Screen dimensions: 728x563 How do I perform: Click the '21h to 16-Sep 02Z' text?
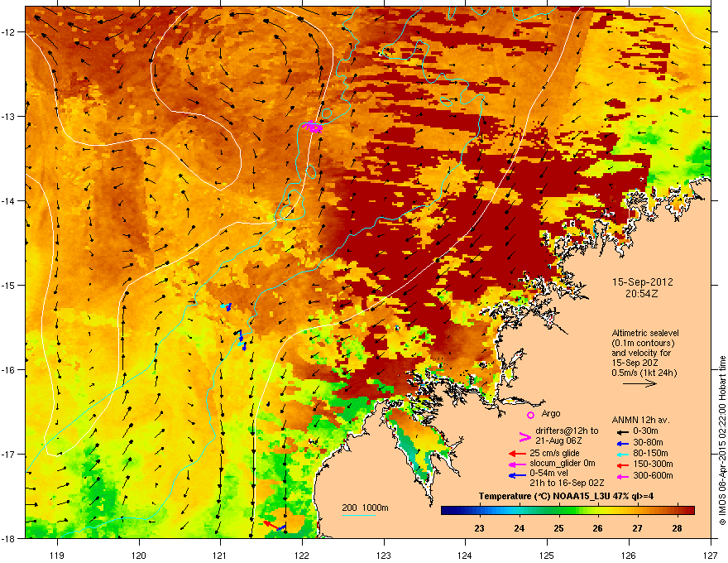coord(567,483)
